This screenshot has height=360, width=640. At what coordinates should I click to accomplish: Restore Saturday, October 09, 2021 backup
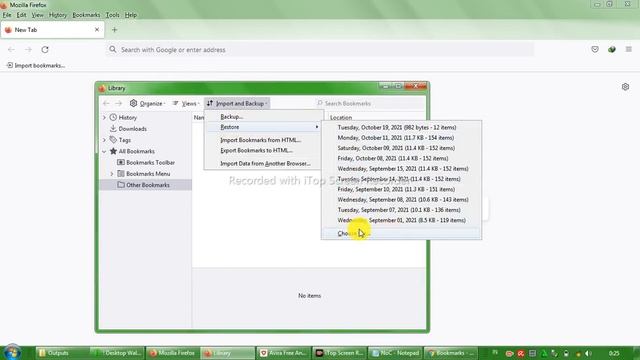[401, 148]
